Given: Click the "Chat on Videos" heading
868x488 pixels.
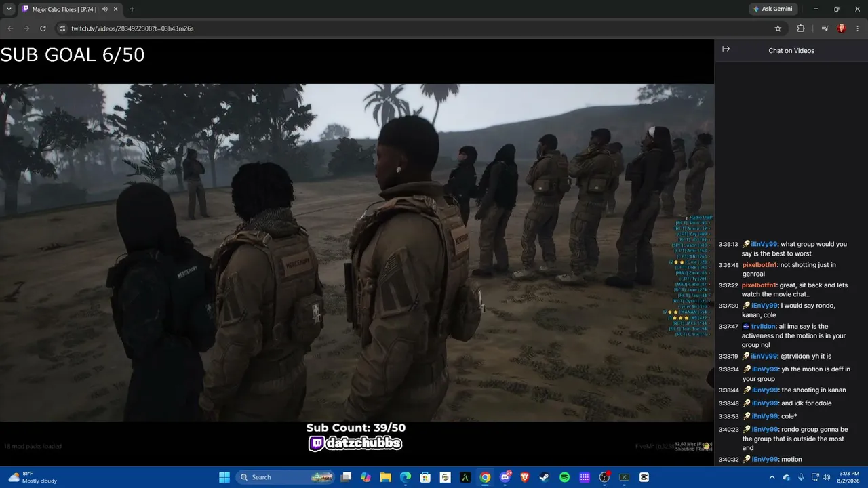Looking at the screenshot, I should 791,50.
